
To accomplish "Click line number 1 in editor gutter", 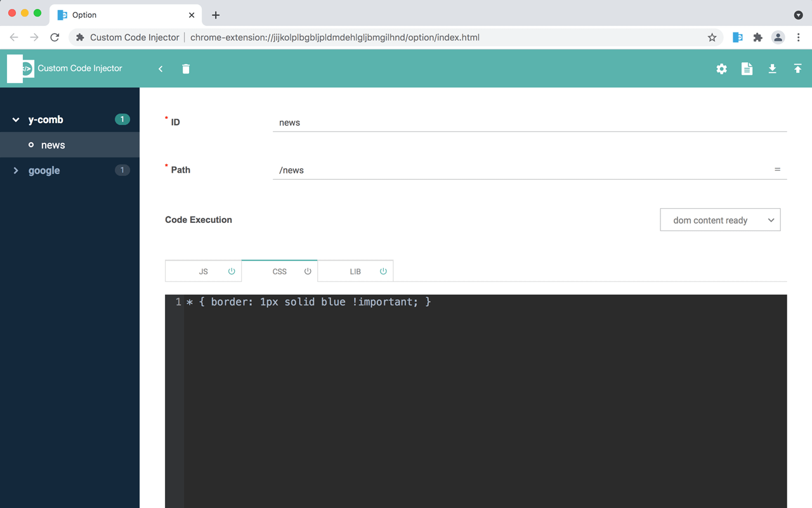I will [178, 302].
